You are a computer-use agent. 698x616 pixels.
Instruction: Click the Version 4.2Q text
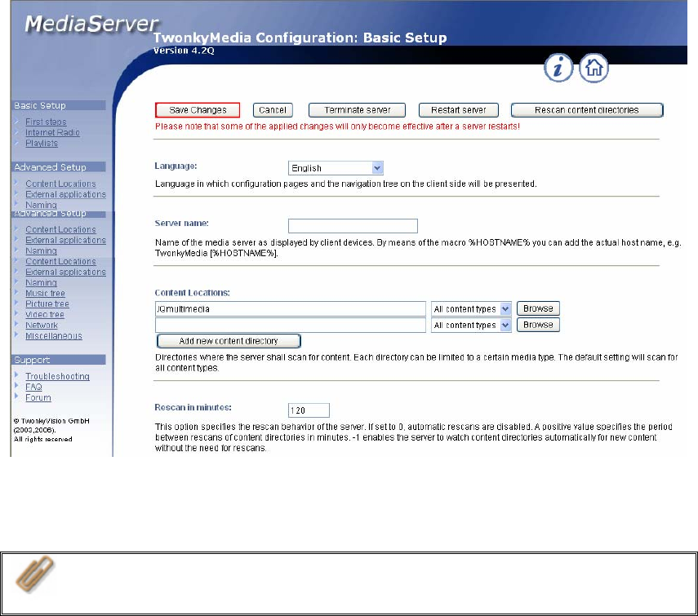click(184, 51)
